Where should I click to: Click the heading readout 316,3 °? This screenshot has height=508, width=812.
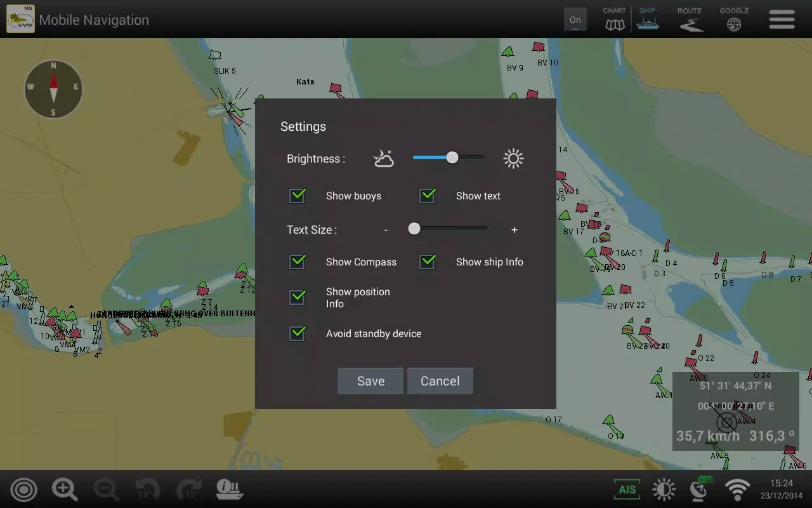[772, 436]
